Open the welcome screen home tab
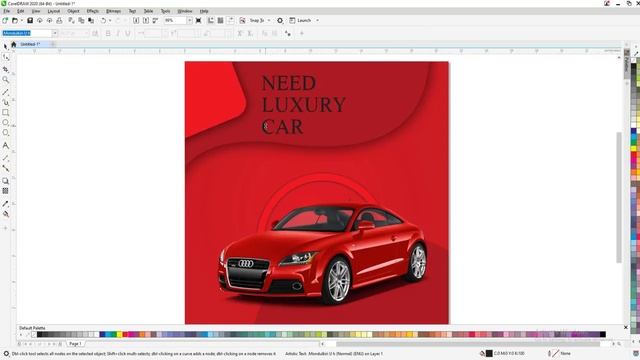 coord(13,44)
